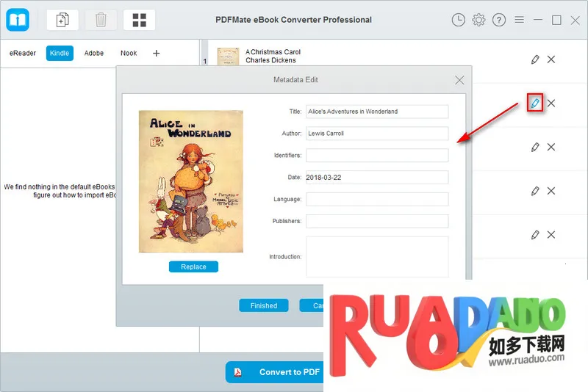Select the Kindle tab

[x=60, y=53]
